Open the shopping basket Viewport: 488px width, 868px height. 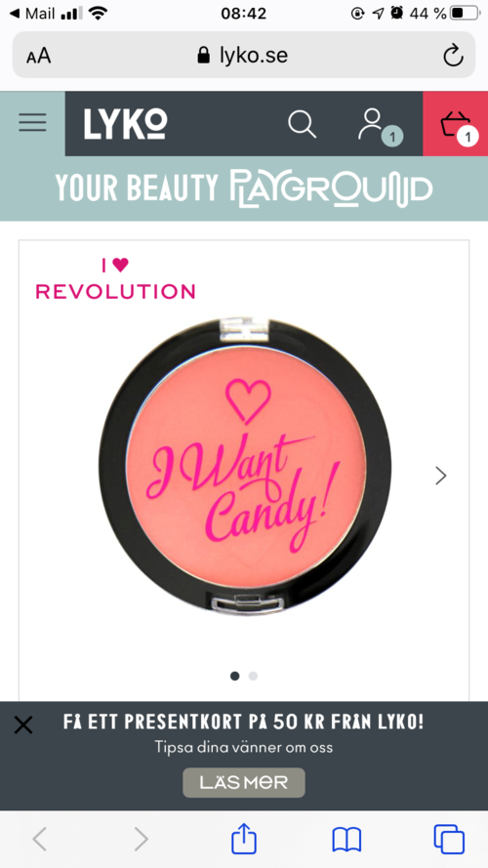[456, 124]
